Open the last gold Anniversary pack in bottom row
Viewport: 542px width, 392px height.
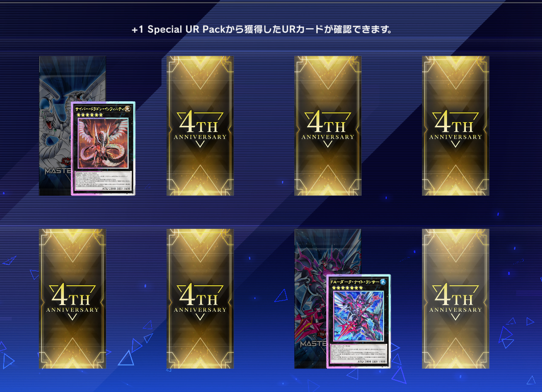(456, 298)
